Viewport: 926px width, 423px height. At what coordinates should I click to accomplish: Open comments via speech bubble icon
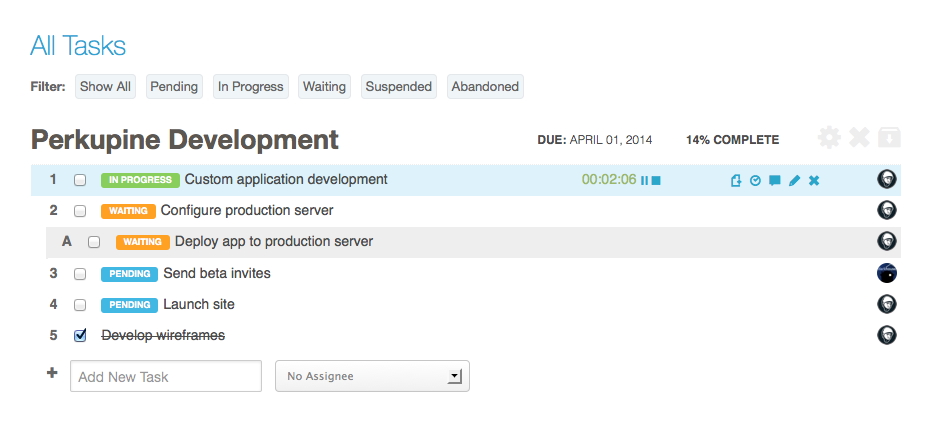(775, 180)
